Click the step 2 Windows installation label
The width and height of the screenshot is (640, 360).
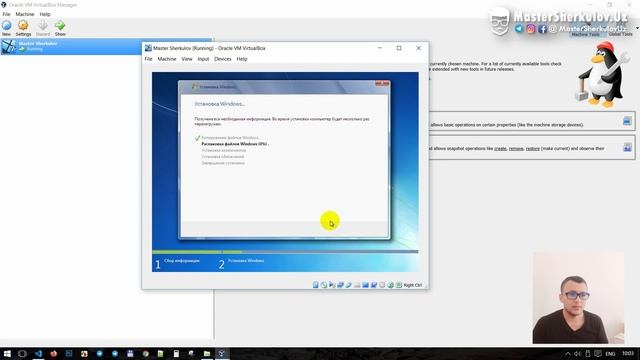246,260
